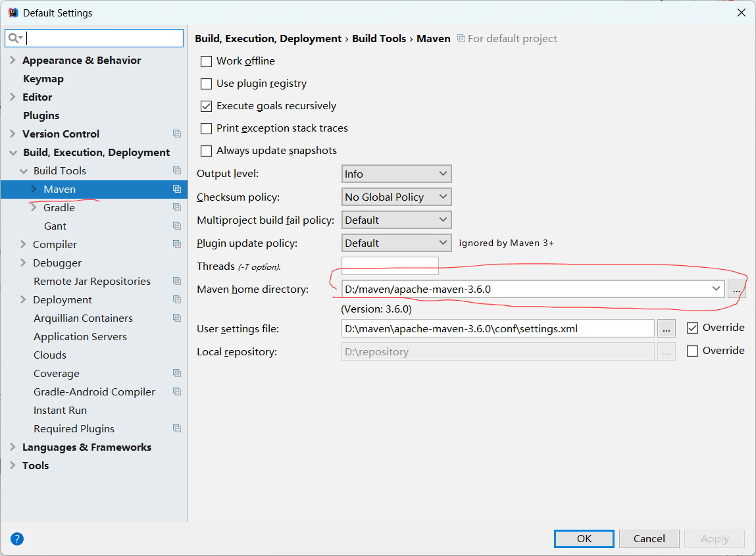
Task: Expand the Debugger node
Action: click(x=22, y=263)
